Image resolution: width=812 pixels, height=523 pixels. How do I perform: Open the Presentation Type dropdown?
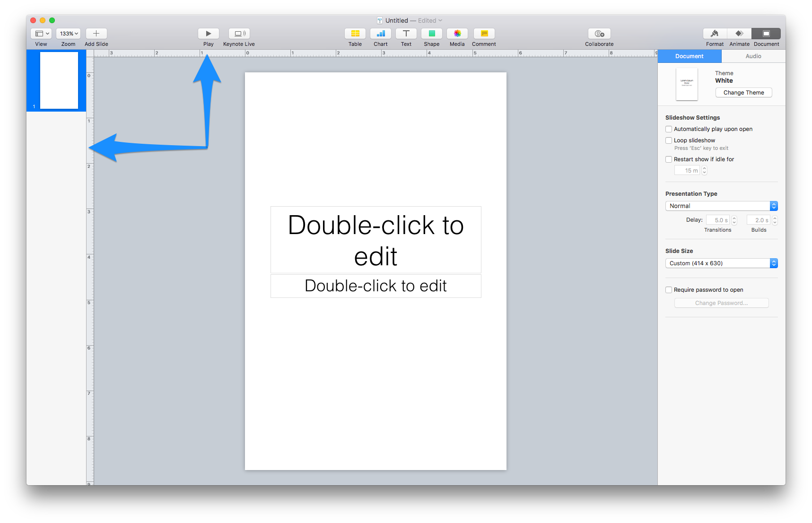tap(721, 206)
